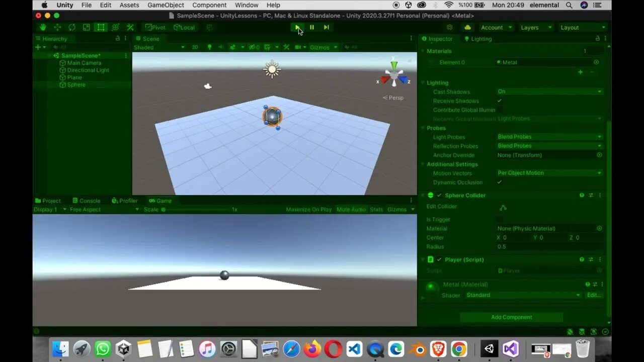Image resolution: width=644 pixels, height=362 pixels.
Task: Uncheck Receive Shadows in Lighting section
Action: [x=500, y=101]
